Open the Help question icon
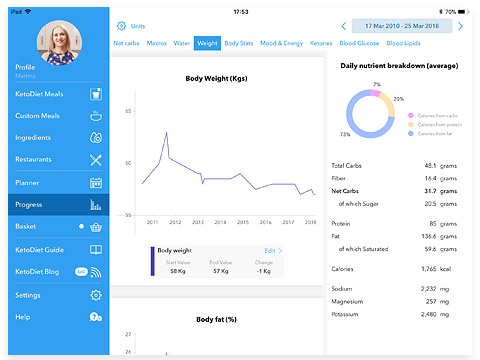480x360 pixels. click(96, 317)
